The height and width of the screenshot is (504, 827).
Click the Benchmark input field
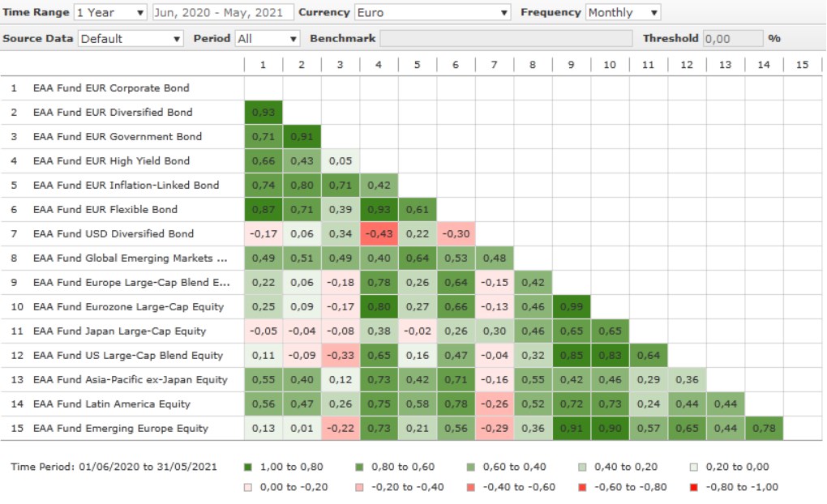tap(506, 38)
